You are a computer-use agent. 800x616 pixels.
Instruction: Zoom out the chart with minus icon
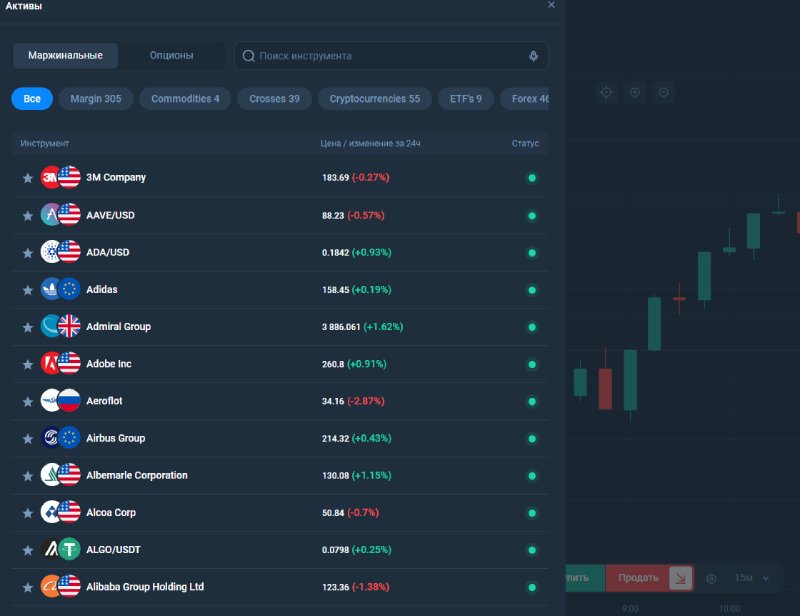tap(664, 92)
